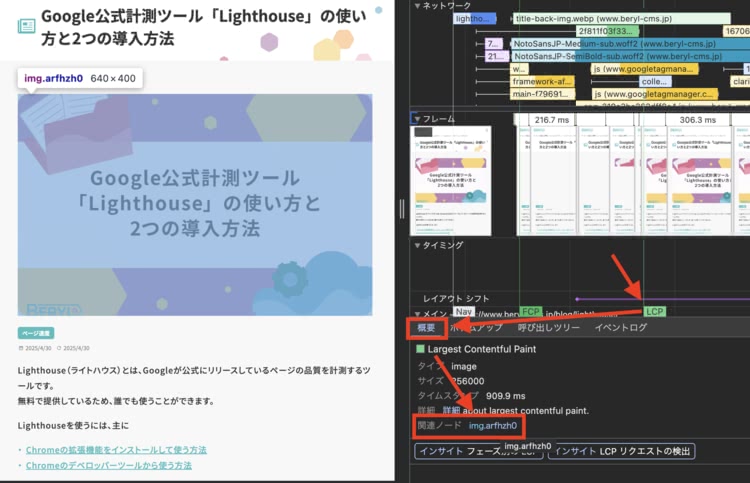The height and width of the screenshot is (483, 750).
Task: Select the LCP timing marker
Action: [x=654, y=312]
